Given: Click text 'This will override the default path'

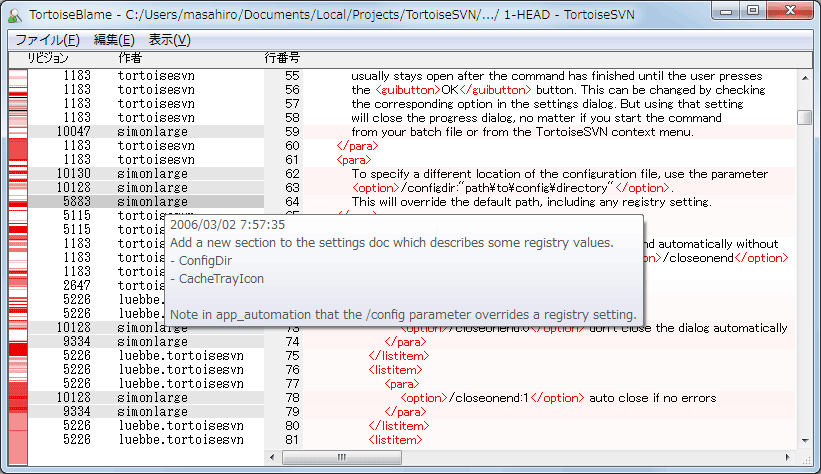Looking at the screenshot, I should [x=448, y=202].
